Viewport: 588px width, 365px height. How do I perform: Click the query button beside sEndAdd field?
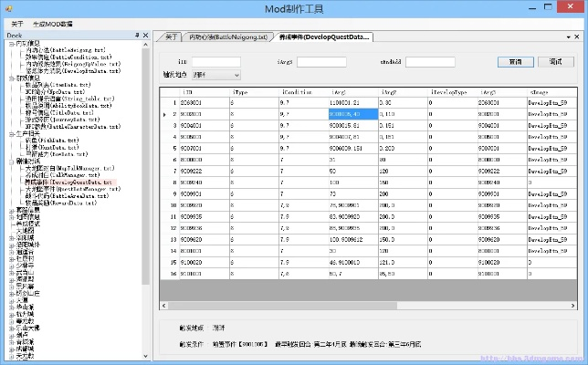515,62
